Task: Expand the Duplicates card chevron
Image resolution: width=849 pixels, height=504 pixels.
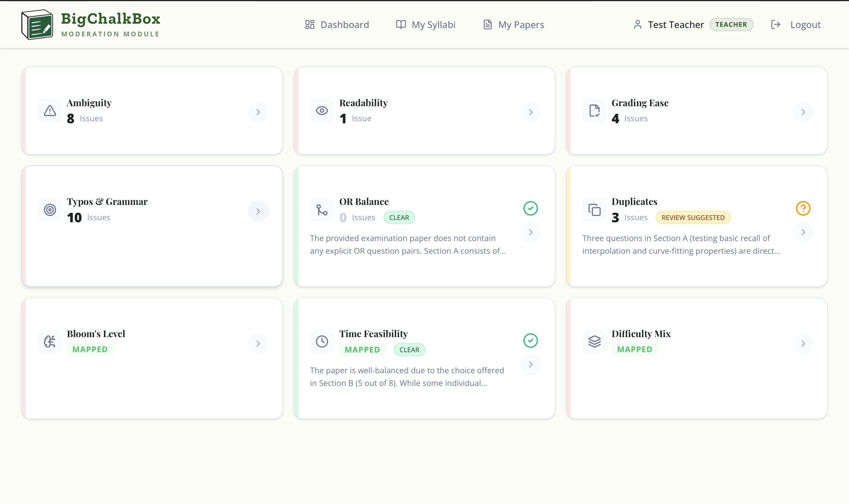Action: [803, 232]
